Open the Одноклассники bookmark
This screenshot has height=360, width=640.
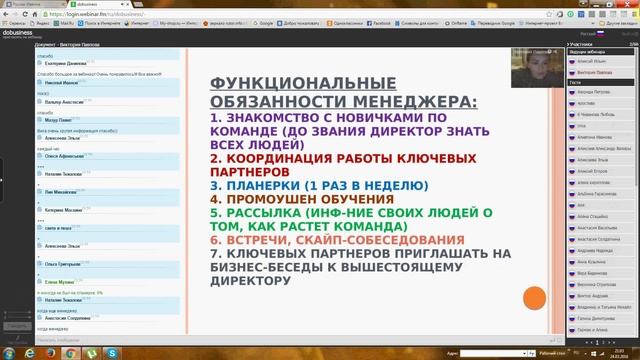(x=345, y=23)
